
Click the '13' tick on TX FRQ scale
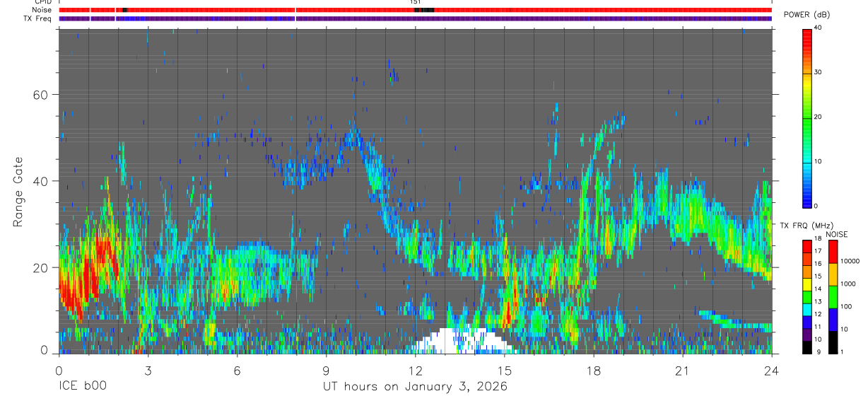click(817, 301)
